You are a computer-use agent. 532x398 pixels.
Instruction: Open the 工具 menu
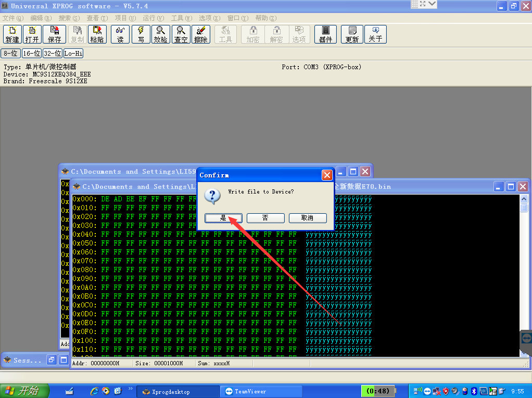(x=182, y=18)
